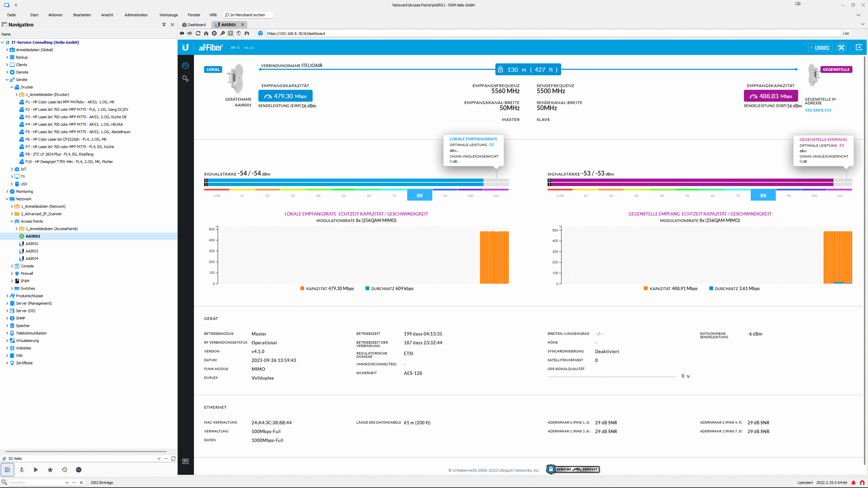Open the SC-itelio data source dropdown
Viewport: 868px width, 488px height.
pos(159,459)
